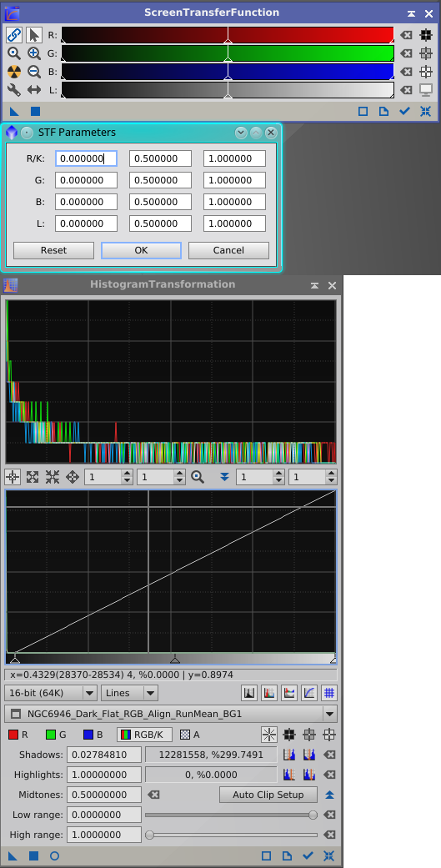Reset the R channel in ScreenTransferFunction
441x868 pixels.
click(x=406, y=35)
